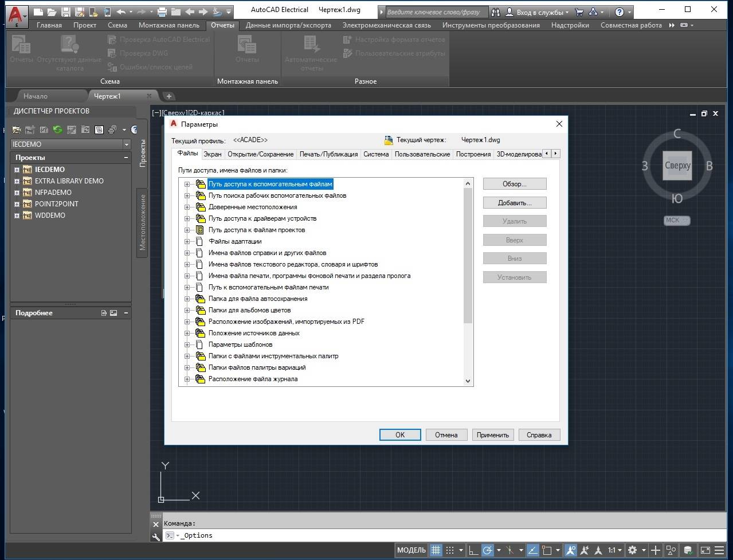
Task: Open the Схема ribbon tab
Action: pos(117,25)
